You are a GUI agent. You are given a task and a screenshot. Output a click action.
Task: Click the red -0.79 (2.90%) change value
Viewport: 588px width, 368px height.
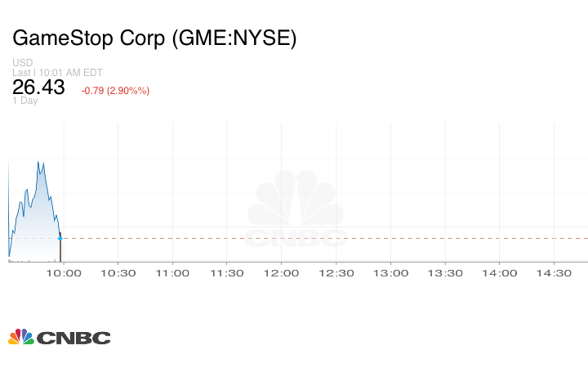pyautogui.click(x=115, y=90)
